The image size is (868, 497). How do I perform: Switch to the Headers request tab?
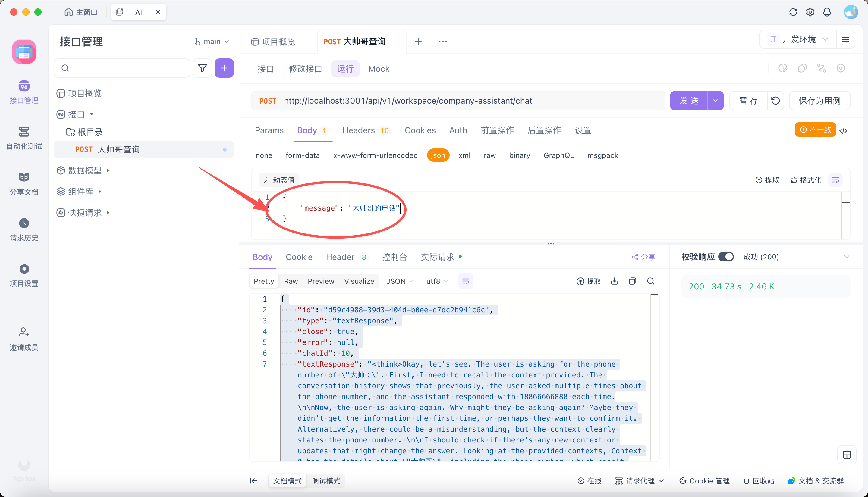click(x=359, y=130)
